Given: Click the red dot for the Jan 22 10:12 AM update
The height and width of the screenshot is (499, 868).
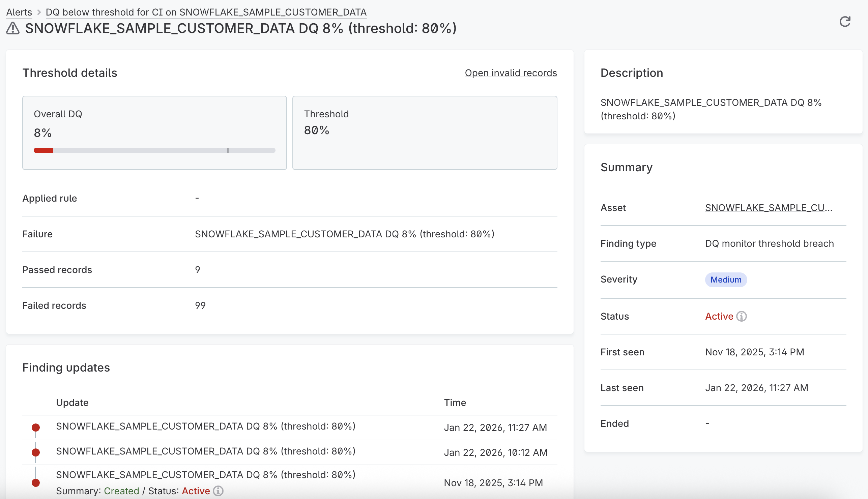Looking at the screenshot, I should pyautogui.click(x=35, y=452).
